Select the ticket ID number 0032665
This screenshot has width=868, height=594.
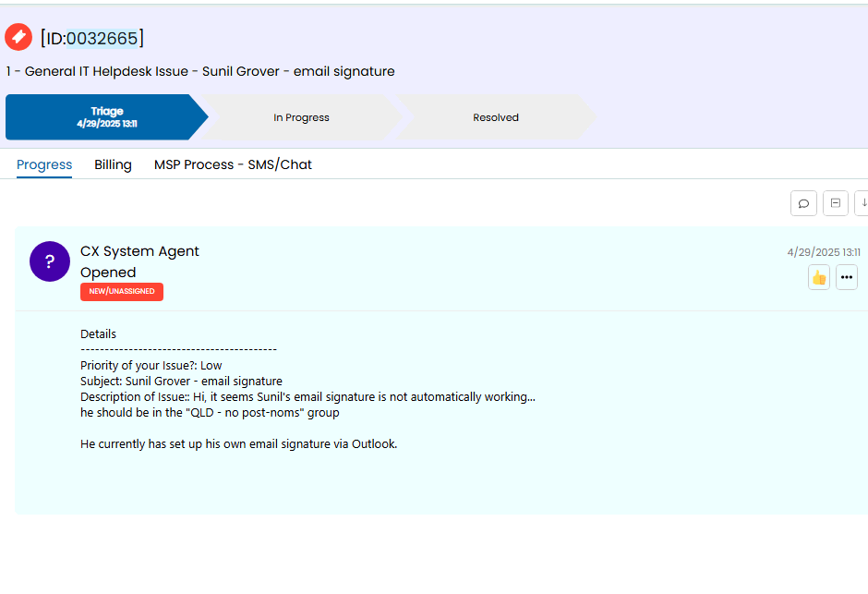coord(102,38)
